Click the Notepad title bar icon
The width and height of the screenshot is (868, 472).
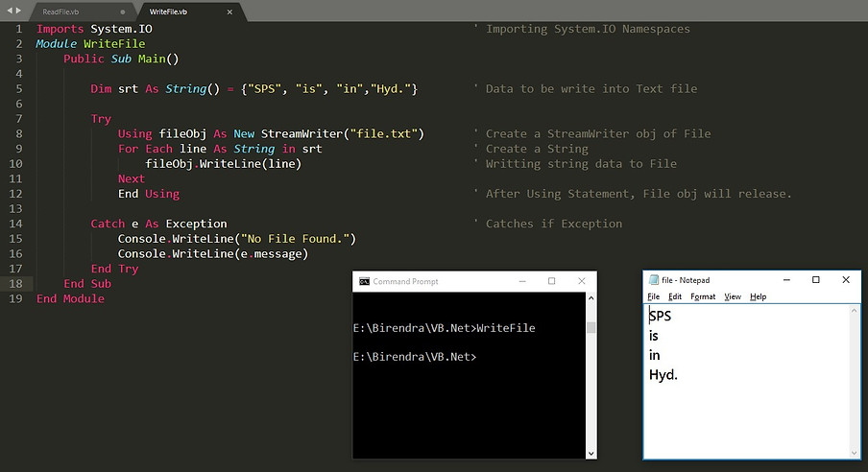(654, 280)
